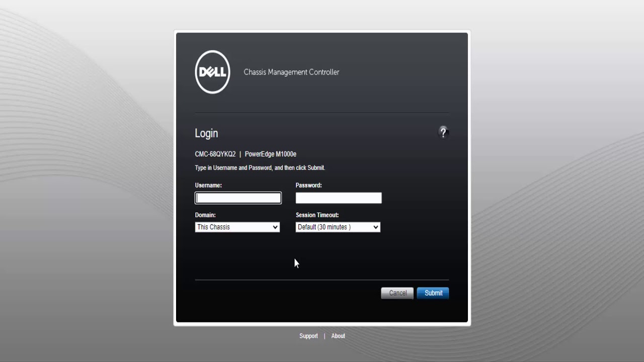Click the Session Timeout: label
This screenshot has height=362, width=644.
tap(317, 215)
